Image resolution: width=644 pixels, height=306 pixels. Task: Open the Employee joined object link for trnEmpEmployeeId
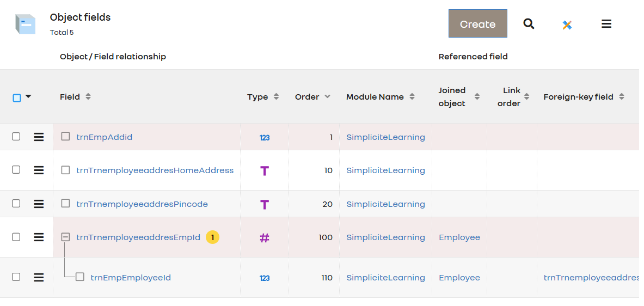459,278
